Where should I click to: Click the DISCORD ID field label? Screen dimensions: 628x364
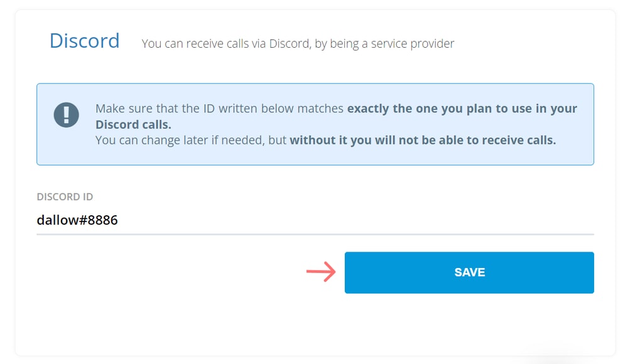[x=65, y=196]
